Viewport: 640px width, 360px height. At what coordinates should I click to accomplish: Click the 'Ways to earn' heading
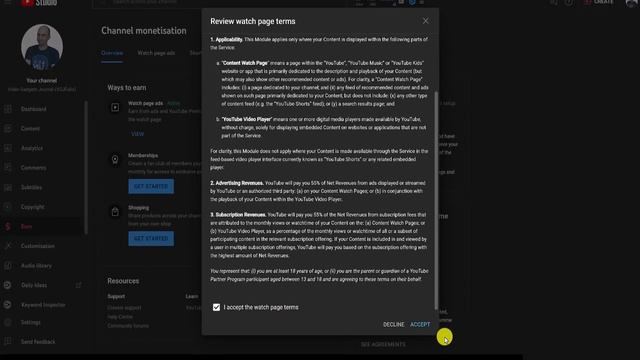pyautogui.click(x=127, y=88)
